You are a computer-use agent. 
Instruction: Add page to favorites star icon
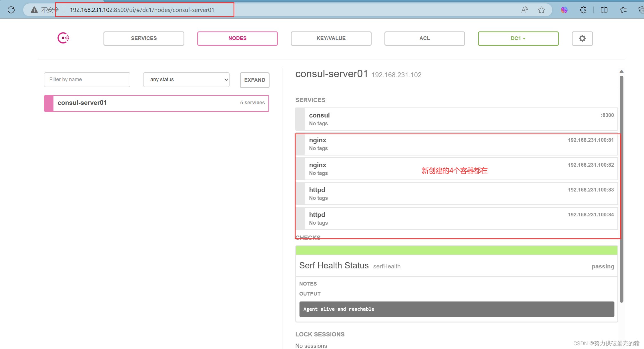[x=541, y=10]
